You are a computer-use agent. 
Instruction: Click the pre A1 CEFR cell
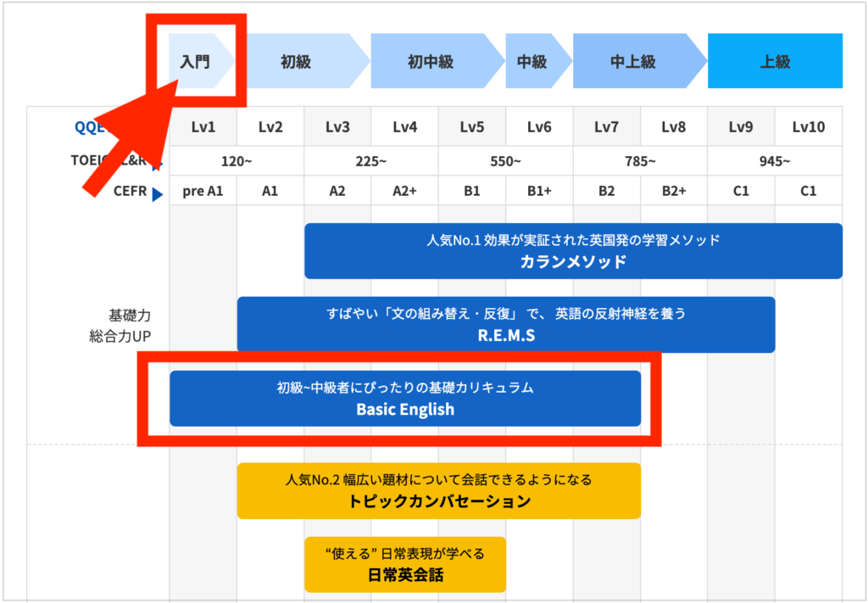point(203,191)
